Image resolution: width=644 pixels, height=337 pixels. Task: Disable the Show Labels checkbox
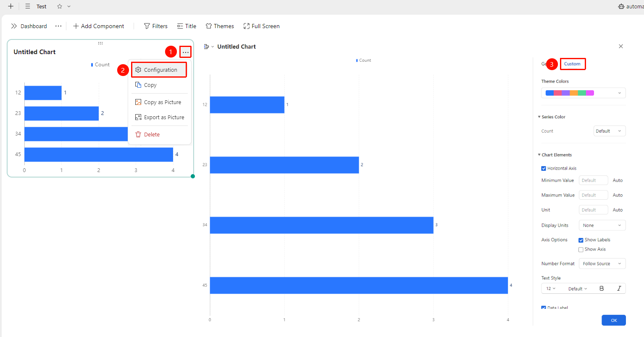click(581, 240)
